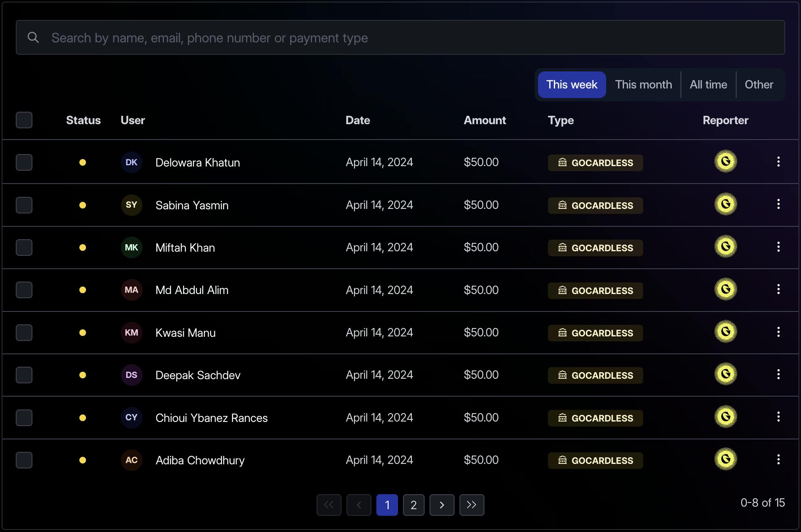Open actions menu for Md Abdul Alim
Viewport: 801px width, 532px height.
[x=778, y=289]
